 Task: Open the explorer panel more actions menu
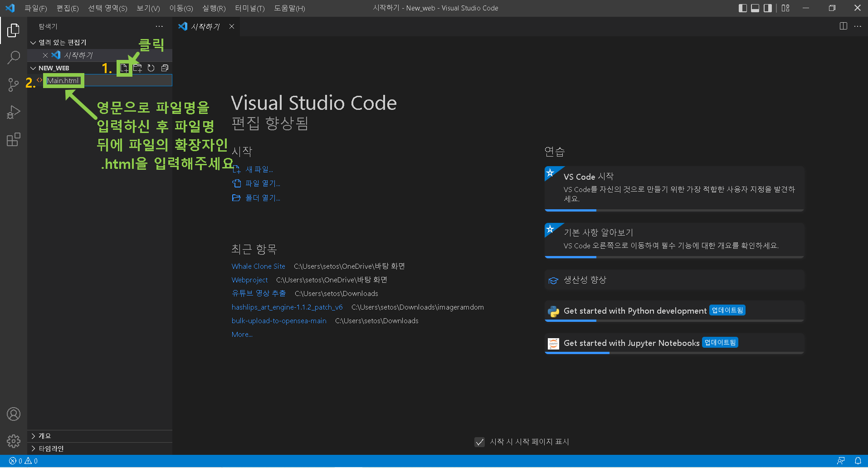pyautogui.click(x=159, y=26)
